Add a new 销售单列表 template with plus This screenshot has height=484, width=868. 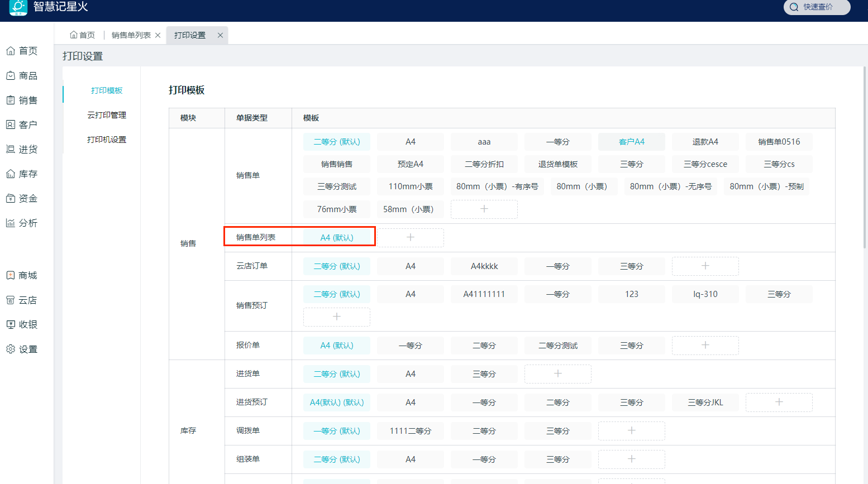411,237
